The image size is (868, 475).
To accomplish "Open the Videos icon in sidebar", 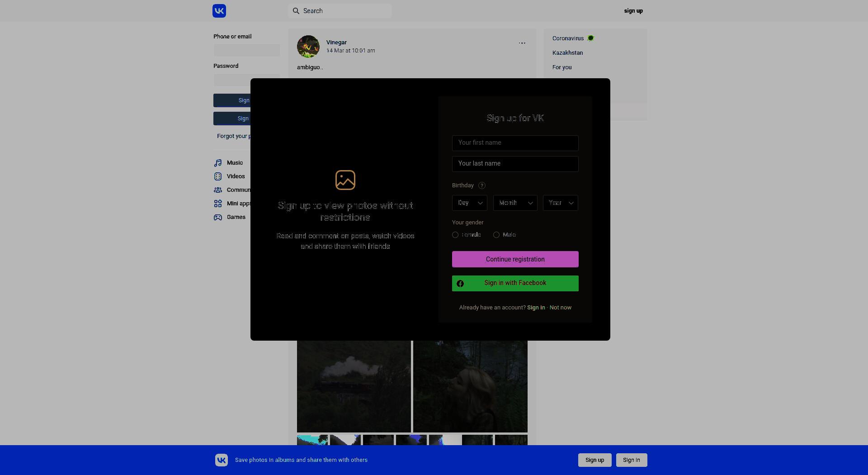I will (218, 176).
